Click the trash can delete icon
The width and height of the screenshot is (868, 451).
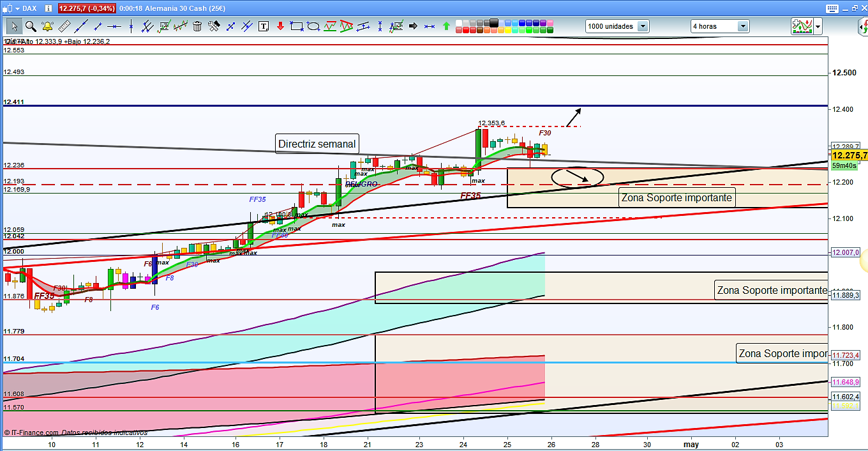(x=197, y=26)
